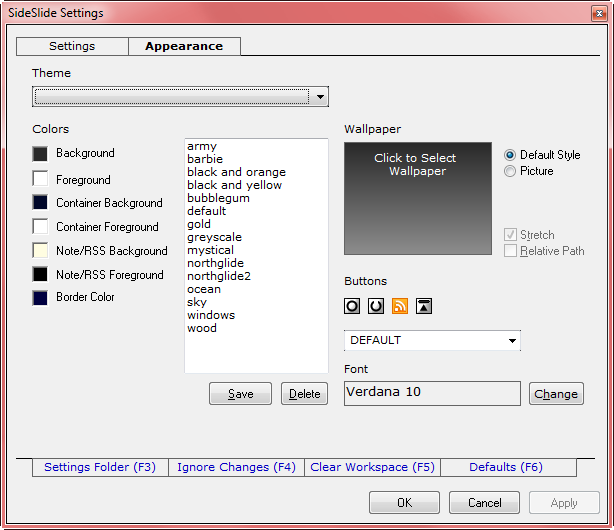Click the Change font button
The height and width of the screenshot is (530, 614).
tap(556, 394)
